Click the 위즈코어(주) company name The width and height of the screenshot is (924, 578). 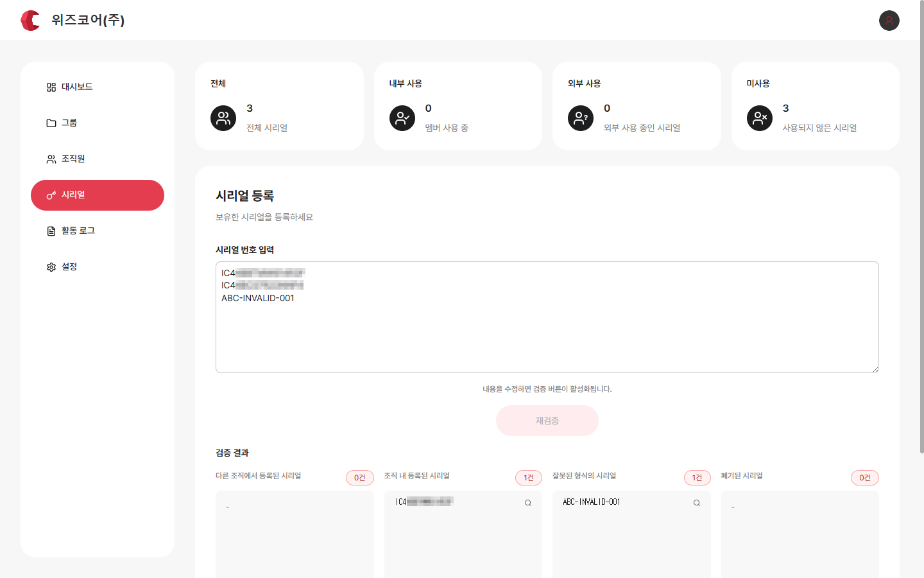pyautogui.click(x=88, y=20)
